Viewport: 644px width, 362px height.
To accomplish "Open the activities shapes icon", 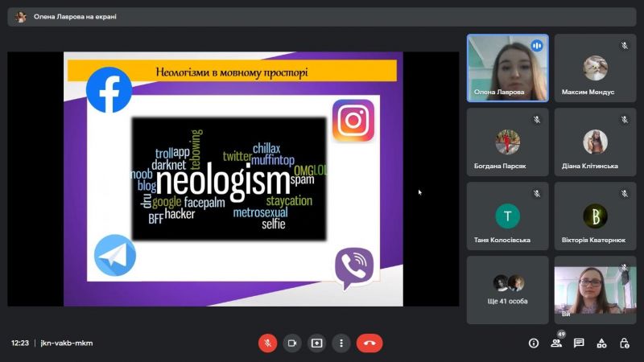I will click(601, 343).
